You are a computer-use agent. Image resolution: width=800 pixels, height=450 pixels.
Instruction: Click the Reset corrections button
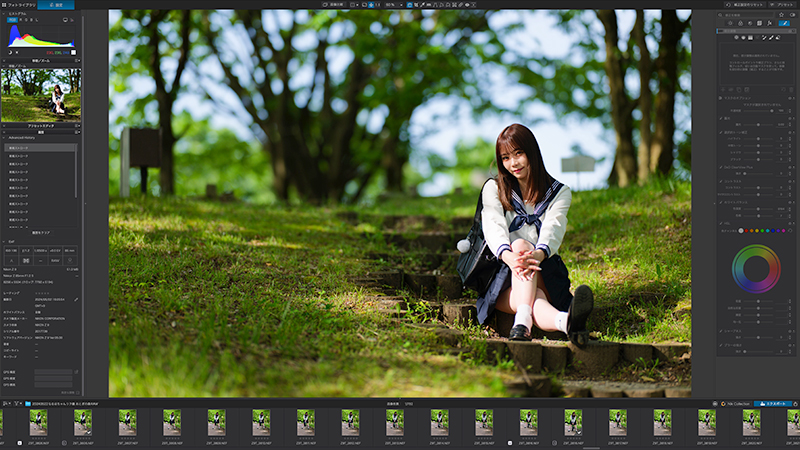pos(745,5)
